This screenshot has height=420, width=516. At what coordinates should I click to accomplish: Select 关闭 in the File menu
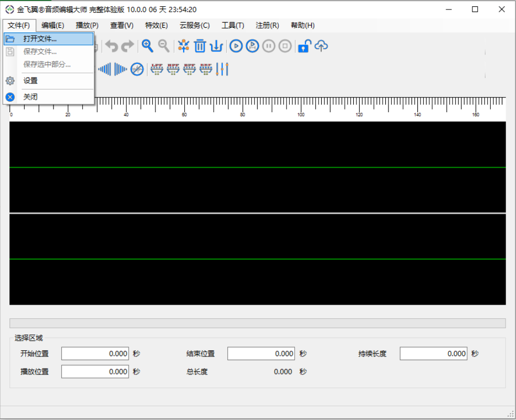30,97
